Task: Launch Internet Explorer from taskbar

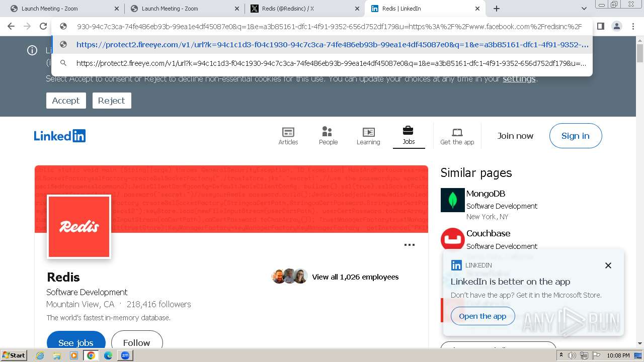Action: (40, 355)
